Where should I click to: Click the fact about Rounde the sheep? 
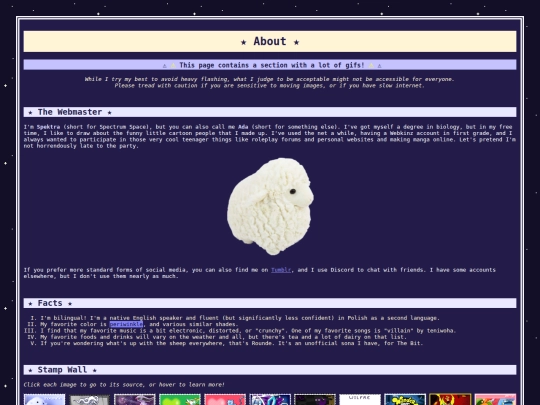(231, 343)
